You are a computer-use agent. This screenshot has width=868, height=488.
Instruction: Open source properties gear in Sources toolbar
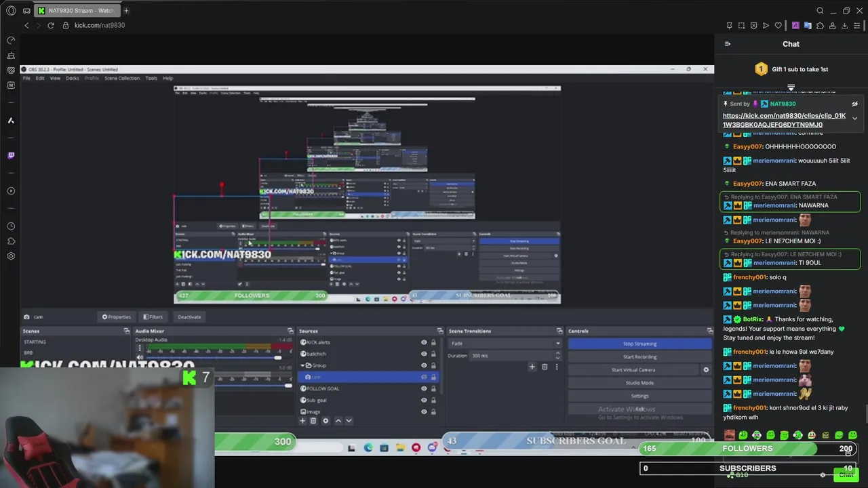(x=325, y=421)
